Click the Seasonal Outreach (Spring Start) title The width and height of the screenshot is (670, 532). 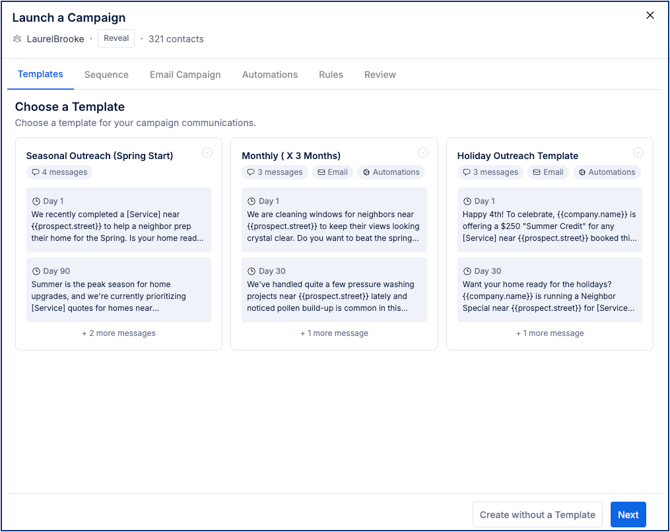tap(100, 156)
